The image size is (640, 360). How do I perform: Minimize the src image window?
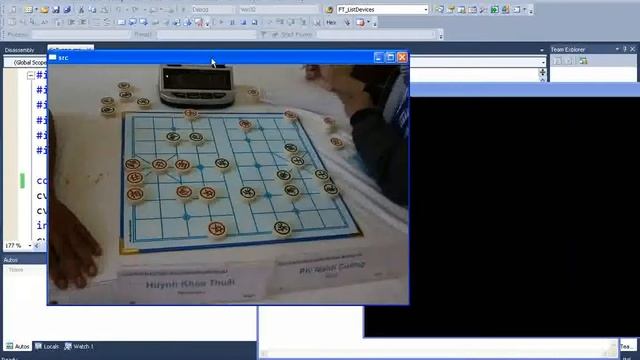click(x=379, y=58)
